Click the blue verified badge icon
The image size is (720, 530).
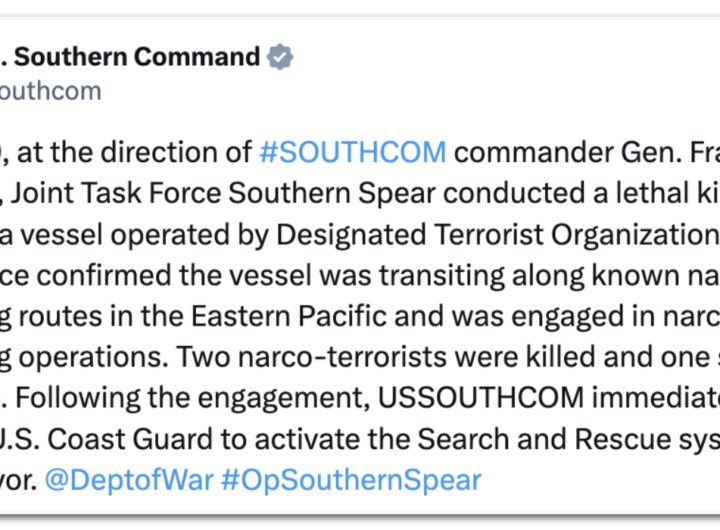click(x=280, y=57)
